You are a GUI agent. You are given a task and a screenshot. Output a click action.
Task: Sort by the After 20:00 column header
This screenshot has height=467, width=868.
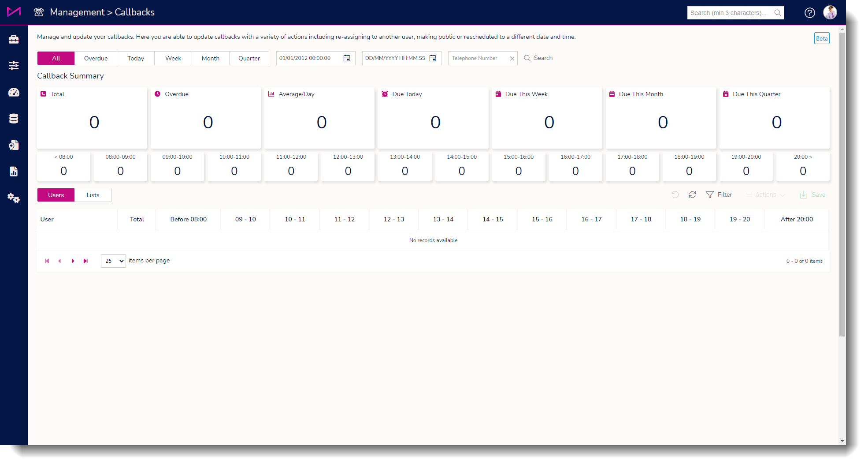coord(797,219)
